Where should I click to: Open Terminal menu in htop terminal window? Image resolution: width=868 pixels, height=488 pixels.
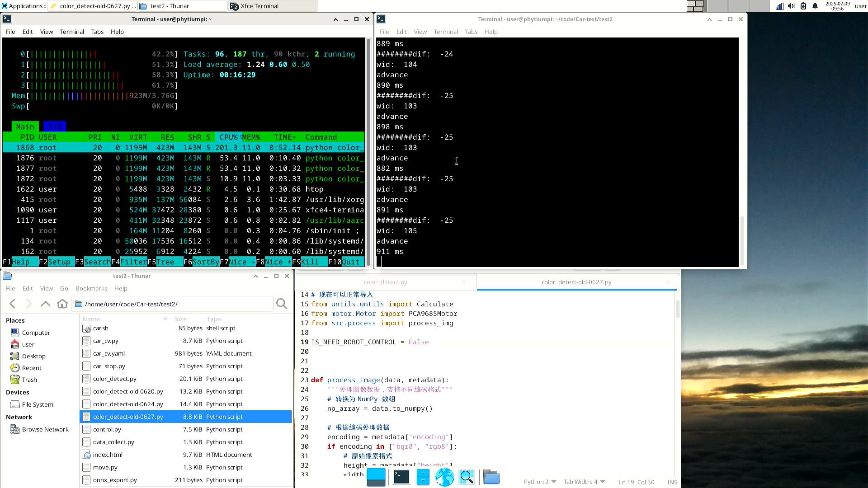[x=72, y=32]
